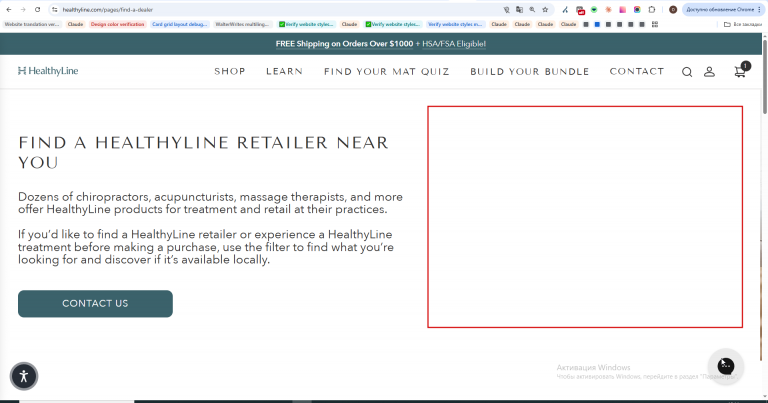Click the page vertical scrollbar thumb
This screenshot has height=403, width=768.
click(x=765, y=76)
